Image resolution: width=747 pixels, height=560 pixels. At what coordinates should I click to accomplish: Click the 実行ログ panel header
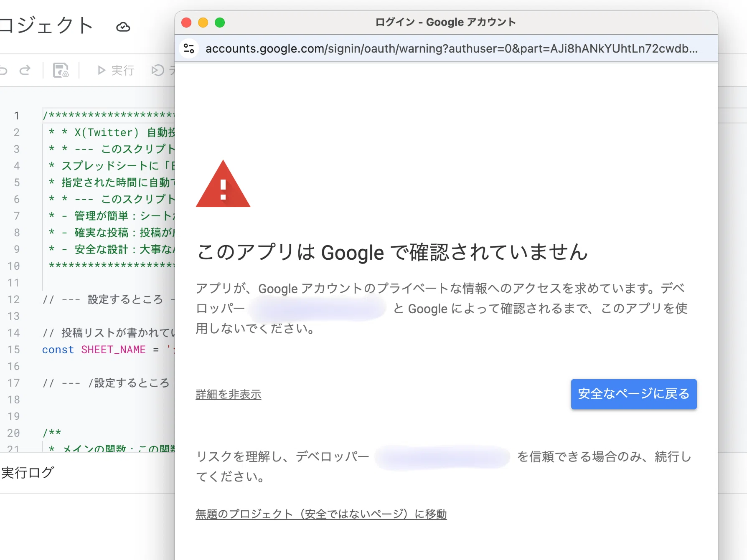tap(28, 472)
